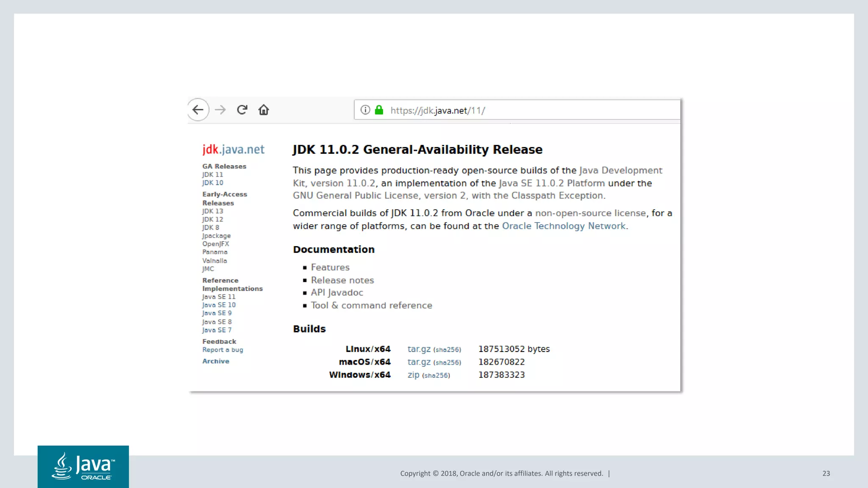Visit the Oracle Technology Network link

point(564,226)
